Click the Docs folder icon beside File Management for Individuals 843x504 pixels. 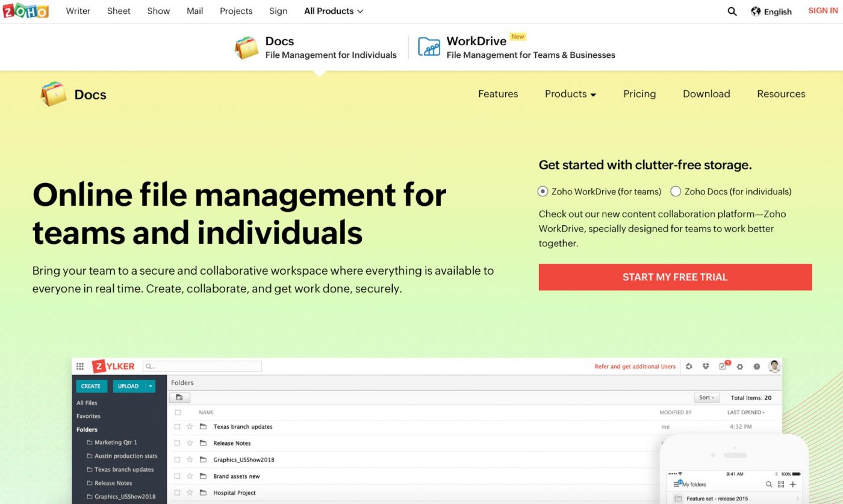point(246,48)
